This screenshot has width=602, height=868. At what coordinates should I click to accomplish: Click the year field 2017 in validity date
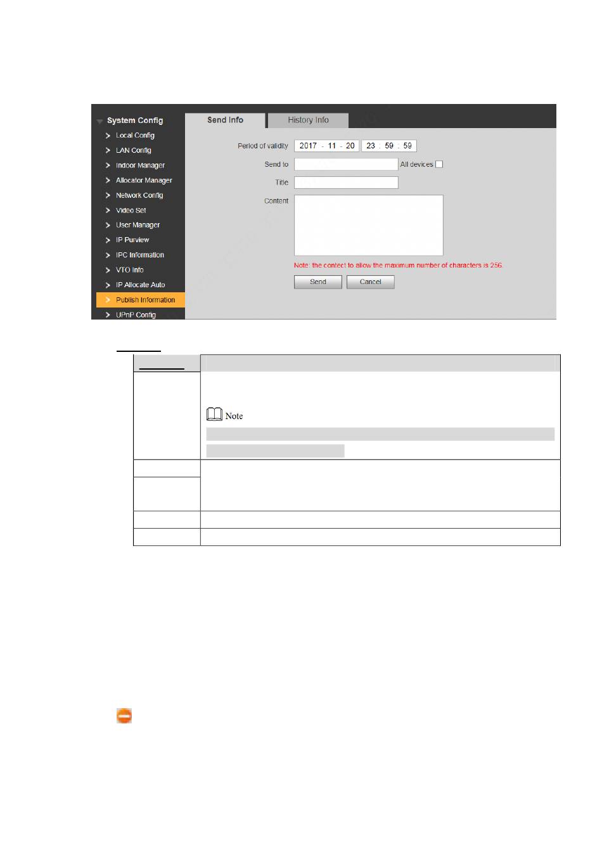click(x=309, y=146)
